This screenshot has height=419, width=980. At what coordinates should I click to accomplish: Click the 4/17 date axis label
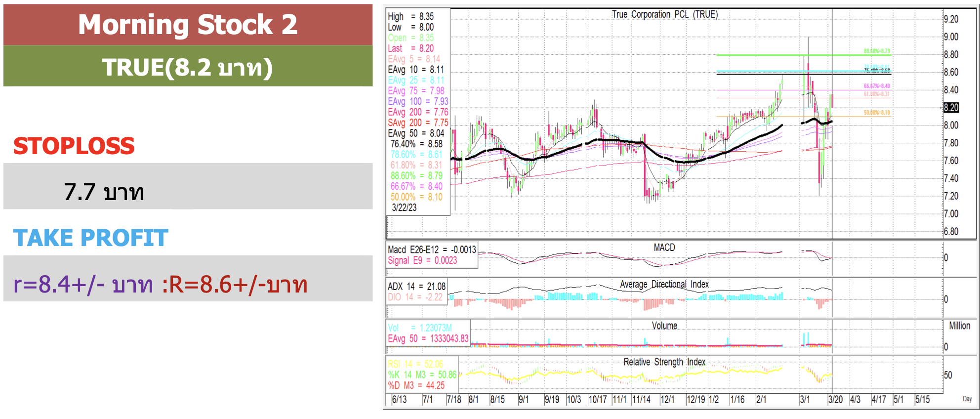879,399
